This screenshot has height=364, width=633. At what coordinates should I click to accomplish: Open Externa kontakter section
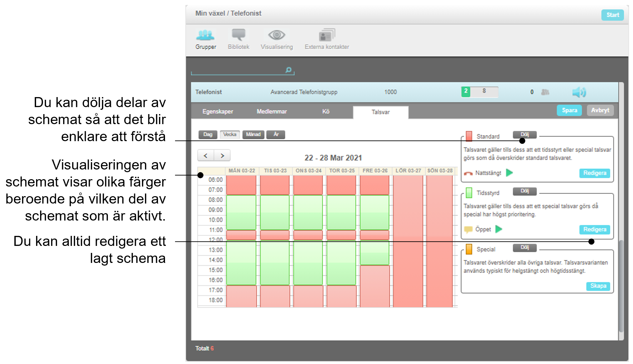327,39
